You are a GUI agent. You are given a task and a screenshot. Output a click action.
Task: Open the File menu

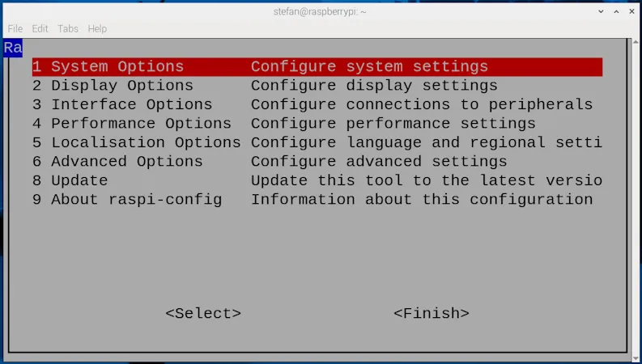pos(15,28)
